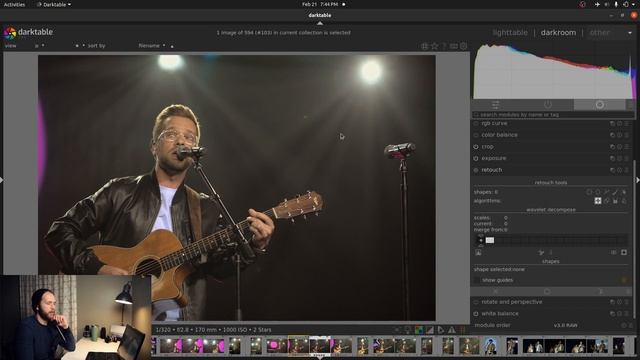
Task: Open the star rating toolbar icon
Action: [x=435, y=46]
